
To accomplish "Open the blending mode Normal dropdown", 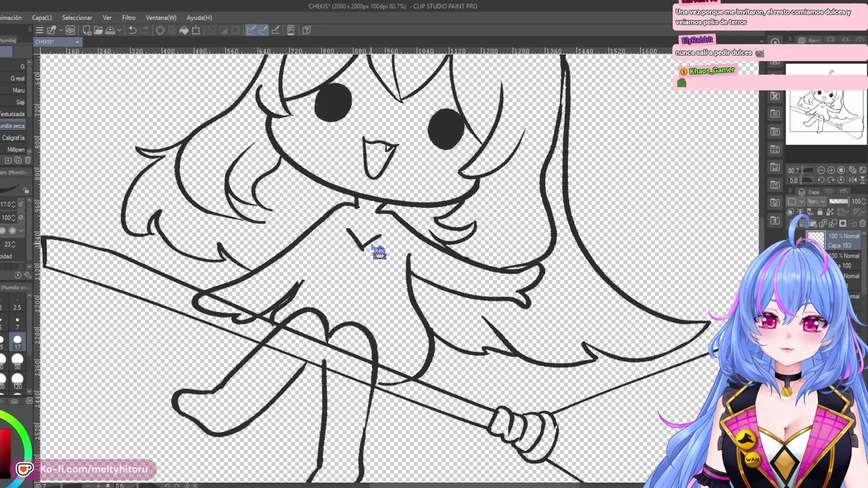I will point(816,202).
